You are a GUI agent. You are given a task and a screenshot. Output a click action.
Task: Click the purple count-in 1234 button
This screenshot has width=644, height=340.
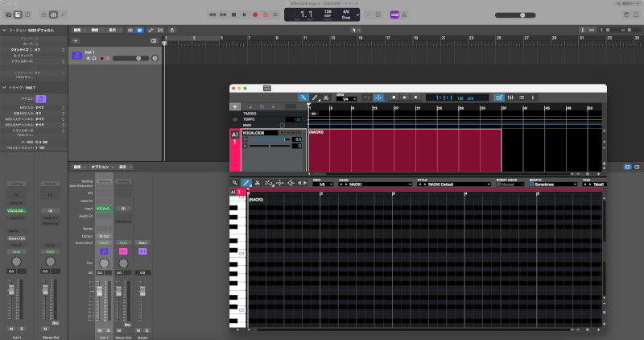tap(394, 15)
